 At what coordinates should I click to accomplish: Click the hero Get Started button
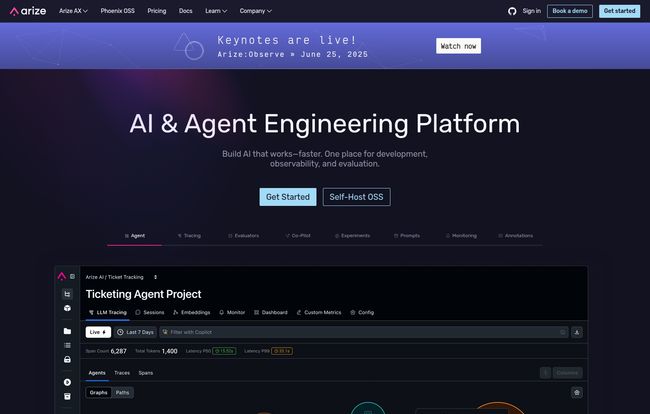[288, 197]
